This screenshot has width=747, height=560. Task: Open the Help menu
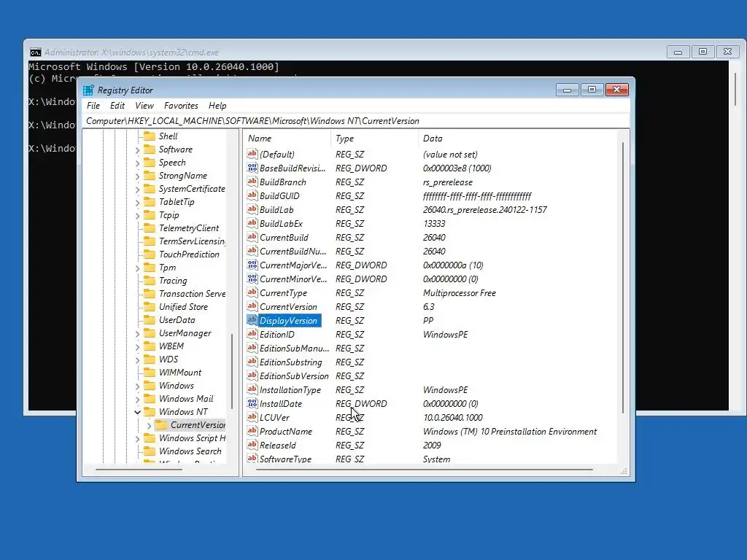click(217, 106)
